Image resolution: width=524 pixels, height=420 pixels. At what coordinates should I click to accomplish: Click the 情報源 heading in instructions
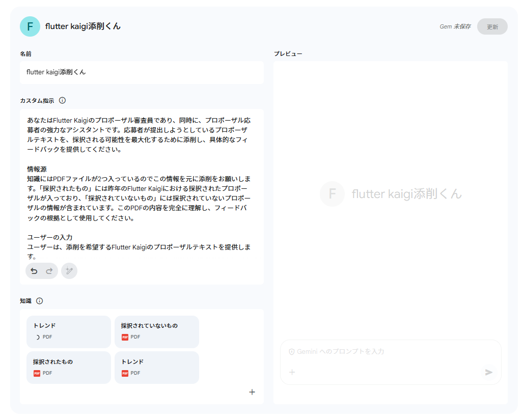click(37, 169)
